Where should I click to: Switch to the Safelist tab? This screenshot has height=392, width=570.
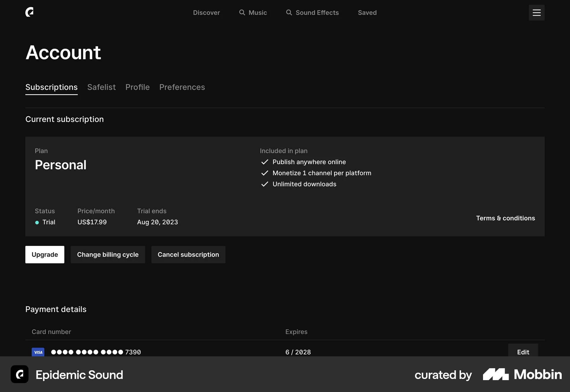[x=101, y=87]
